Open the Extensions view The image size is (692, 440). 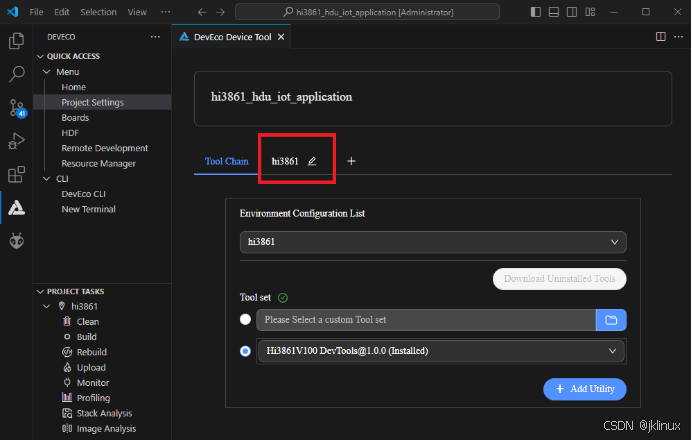pyautogui.click(x=16, y=174)
